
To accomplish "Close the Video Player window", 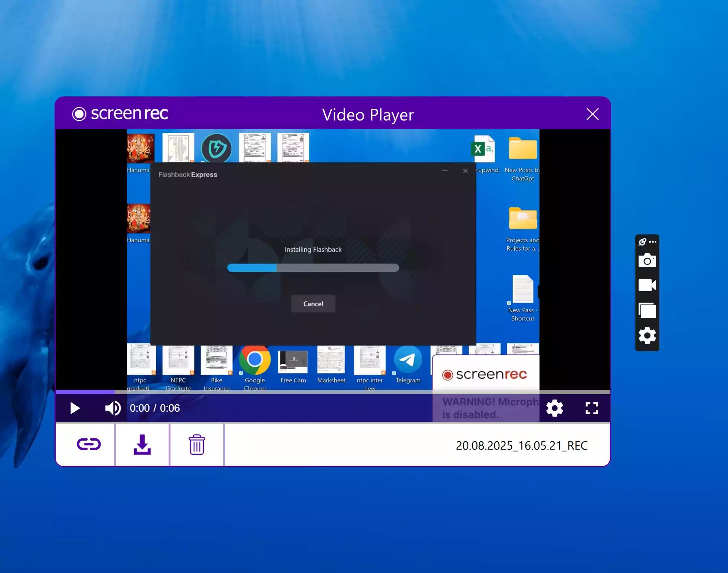I will 592,114.
